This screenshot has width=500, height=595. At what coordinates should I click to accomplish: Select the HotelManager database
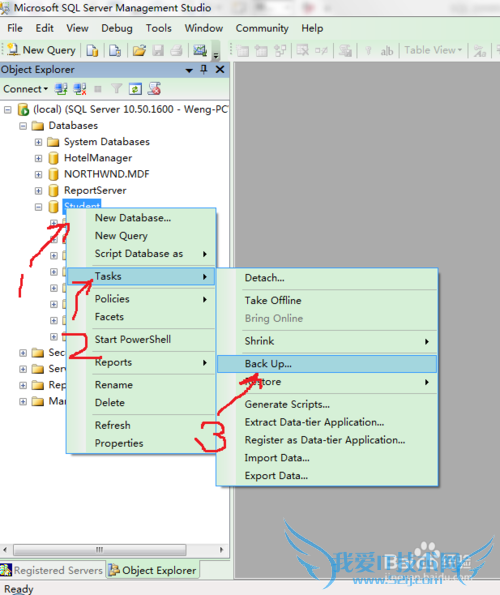click(98, 158)
